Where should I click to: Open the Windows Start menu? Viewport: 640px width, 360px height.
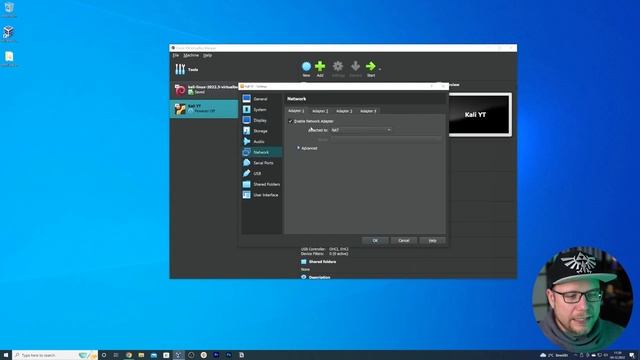[x=6, y=355]
